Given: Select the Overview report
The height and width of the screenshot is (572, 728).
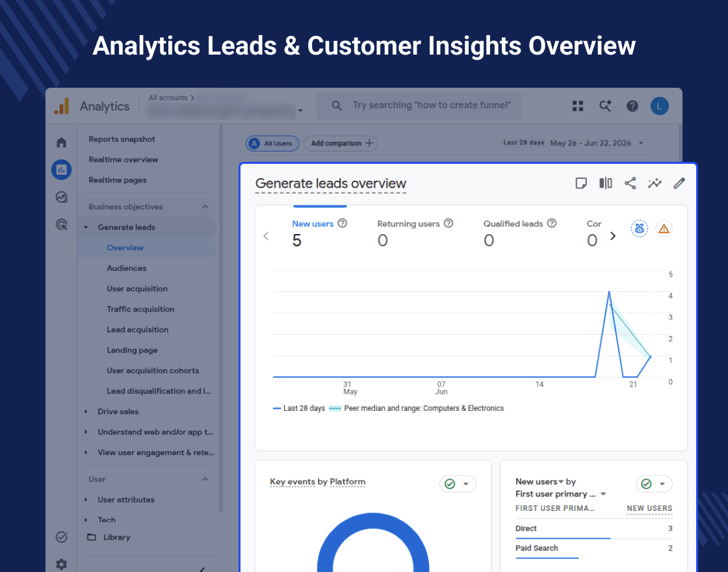Looking at the screenshot, I should [148, 248].
